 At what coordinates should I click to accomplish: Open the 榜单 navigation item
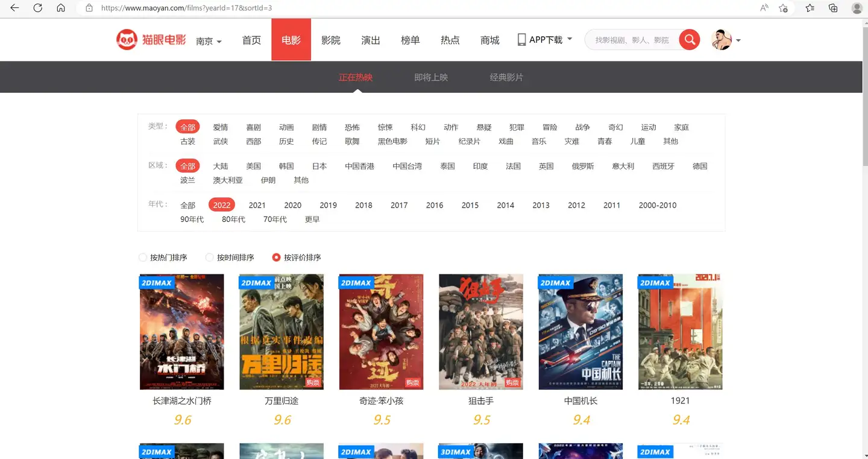(410, 40)
